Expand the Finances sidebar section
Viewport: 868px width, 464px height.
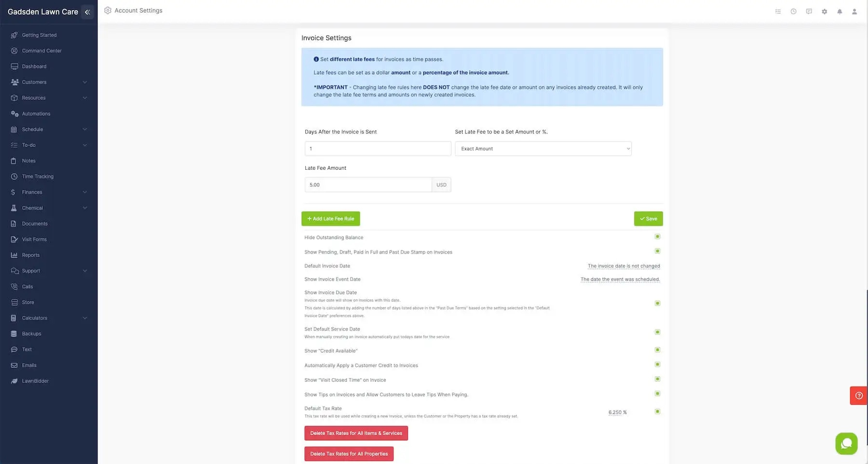coord(48,192)
